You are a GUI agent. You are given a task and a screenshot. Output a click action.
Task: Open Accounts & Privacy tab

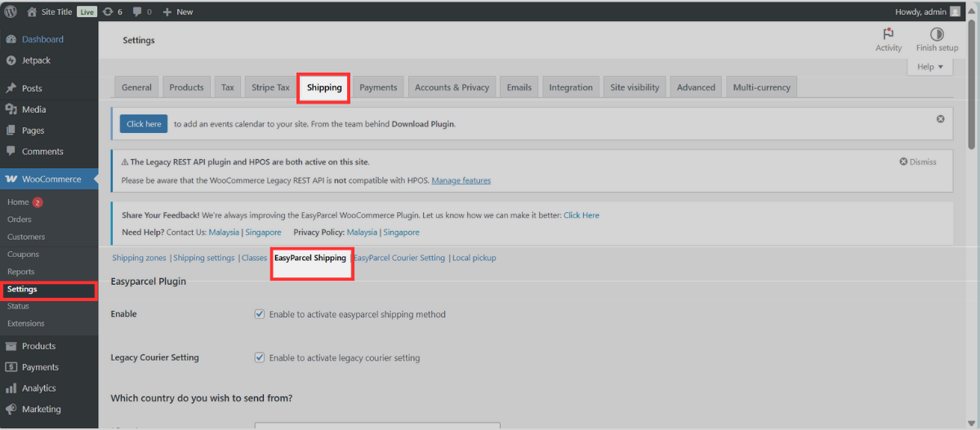point(452,87)
